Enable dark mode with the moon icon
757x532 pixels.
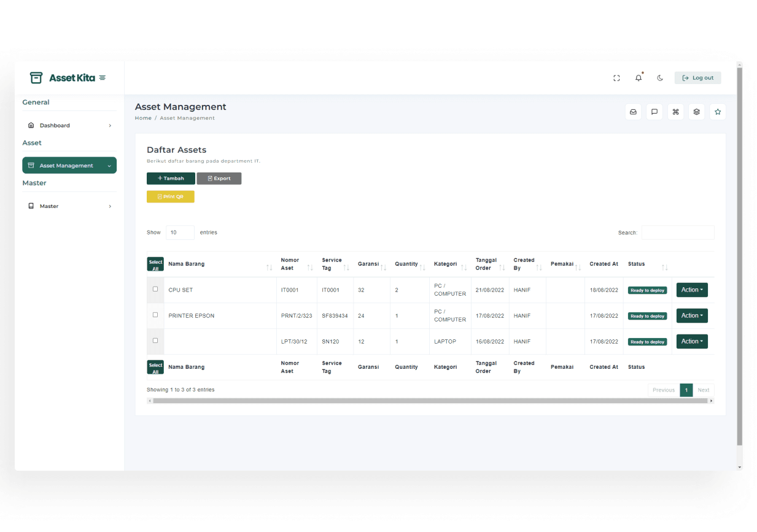coord(659,77)
